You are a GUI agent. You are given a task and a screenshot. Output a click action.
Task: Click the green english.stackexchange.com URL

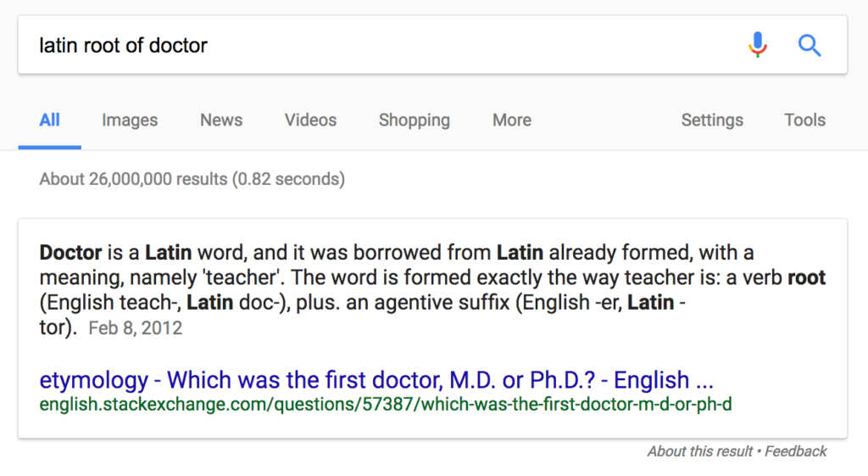tap(386, 404)
